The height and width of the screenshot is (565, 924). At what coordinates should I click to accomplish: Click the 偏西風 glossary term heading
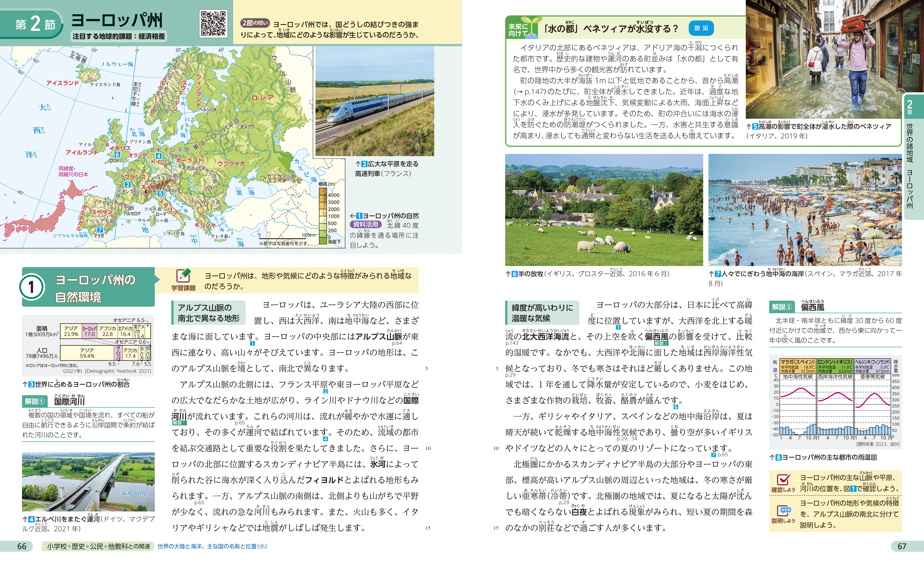coord(813,307)
